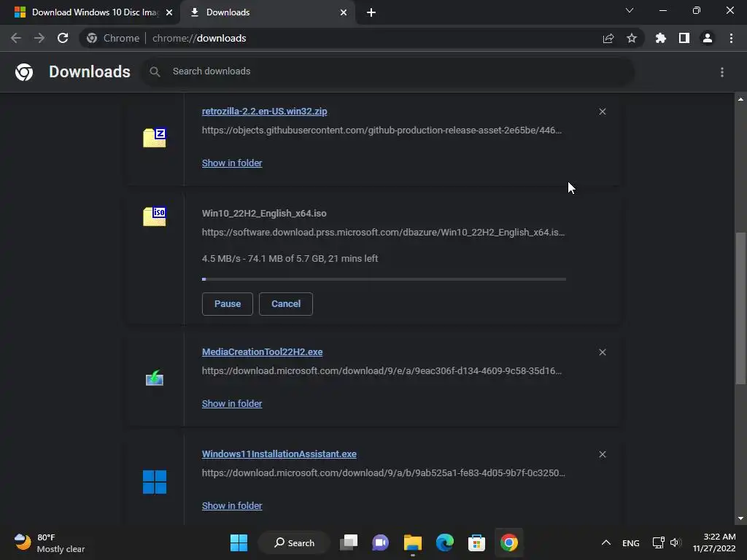Close the Downloads tab
This screenshot has width=747, height=560.
[x=344, y=12]
